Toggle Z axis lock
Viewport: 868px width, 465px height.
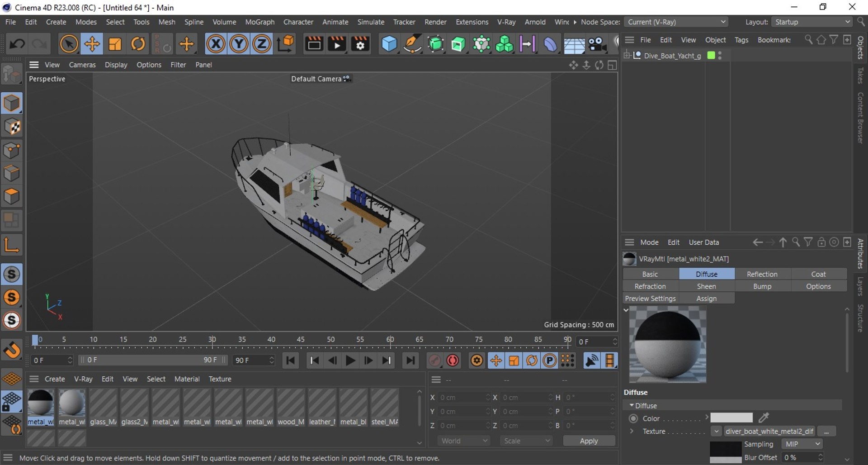tap(262, 44)
